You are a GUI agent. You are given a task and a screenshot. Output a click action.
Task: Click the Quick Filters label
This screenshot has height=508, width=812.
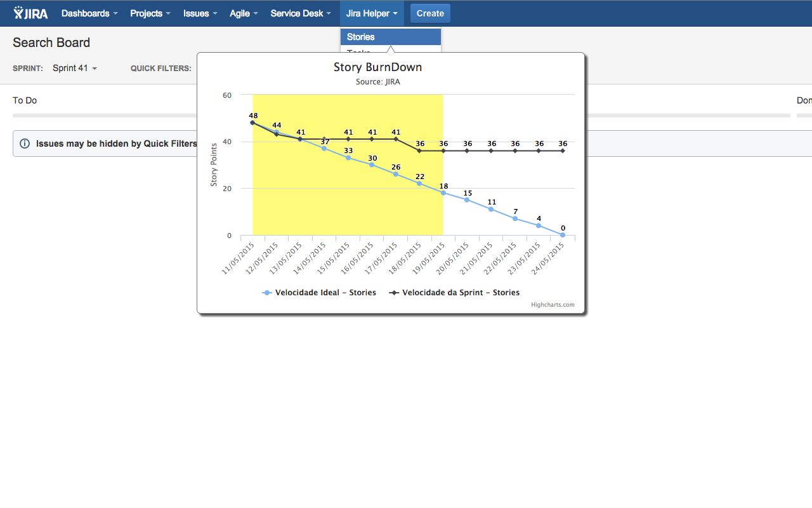(x=161, y=69)
